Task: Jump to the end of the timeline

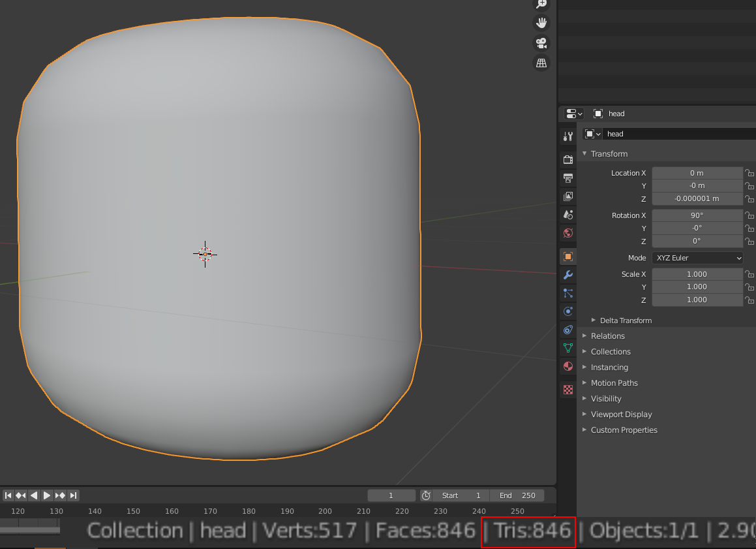Action: coord(74,495)
